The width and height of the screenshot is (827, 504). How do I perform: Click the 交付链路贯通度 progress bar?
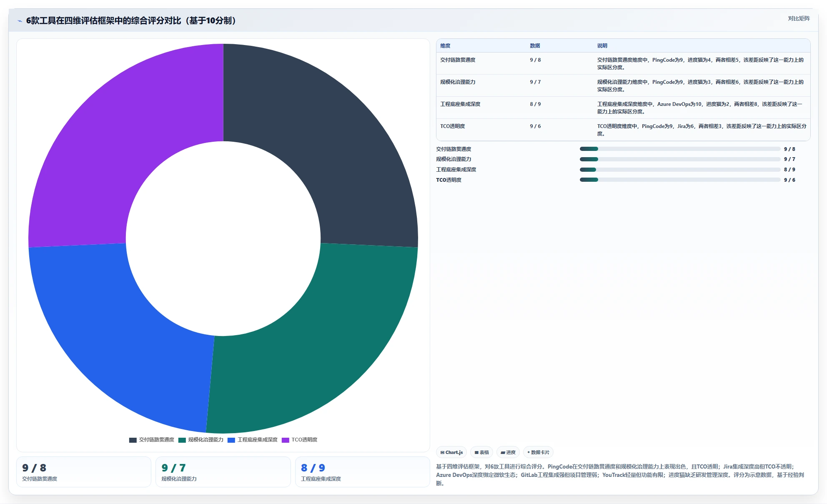pos(680,149)
